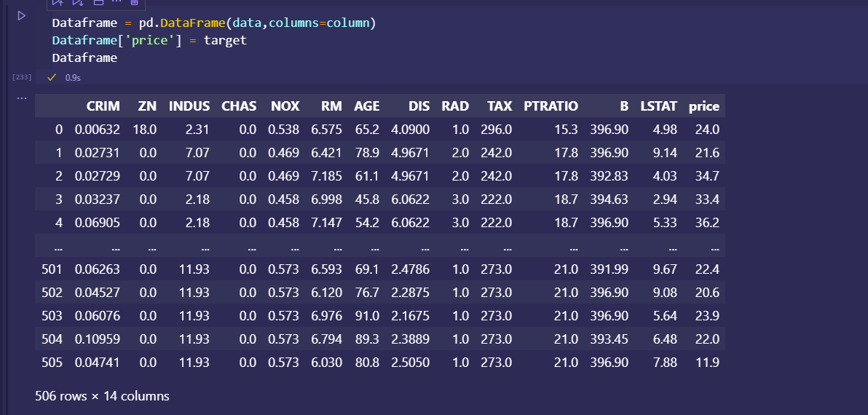Click the RM value 6.421
868x415 pixels.
coord(327,153)
